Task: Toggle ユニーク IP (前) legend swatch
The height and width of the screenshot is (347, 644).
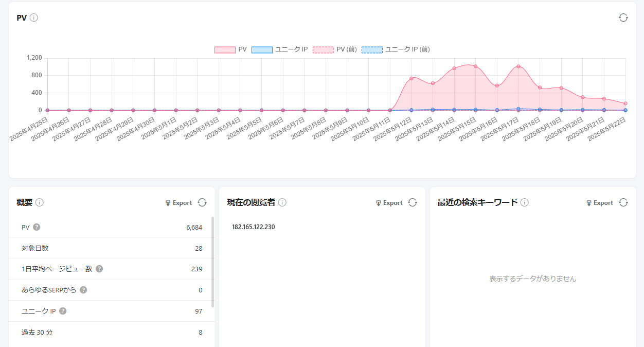Action: click(372, 49)
